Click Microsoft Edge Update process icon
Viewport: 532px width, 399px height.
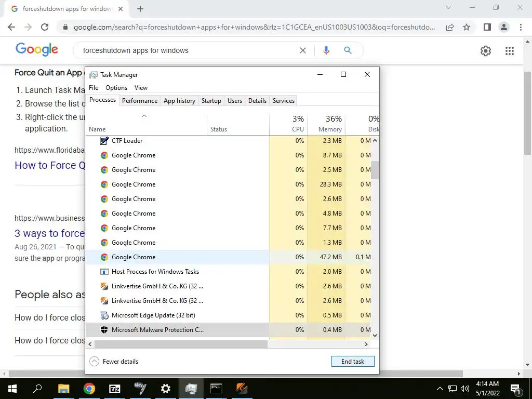[104, 315]
